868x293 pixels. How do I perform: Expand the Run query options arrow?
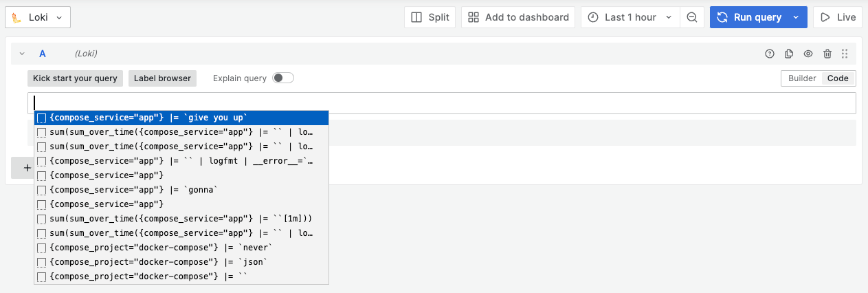coord(797,17)
